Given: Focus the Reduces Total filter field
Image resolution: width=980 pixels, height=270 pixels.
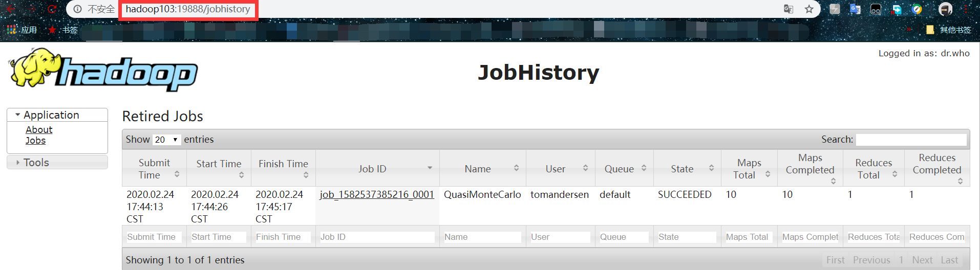Looking at the screenshot, I should tap(874, 237).
